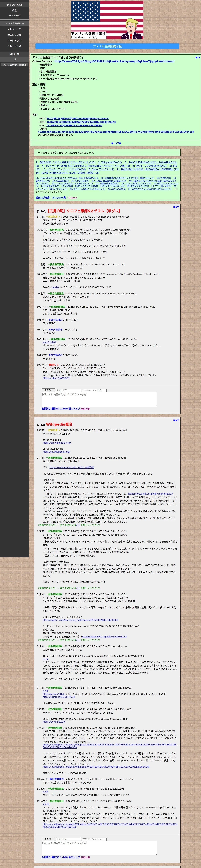Click 全部読む under the ケロフェ thread
This screenshot has height=868, width=201.
coord(46,408)
